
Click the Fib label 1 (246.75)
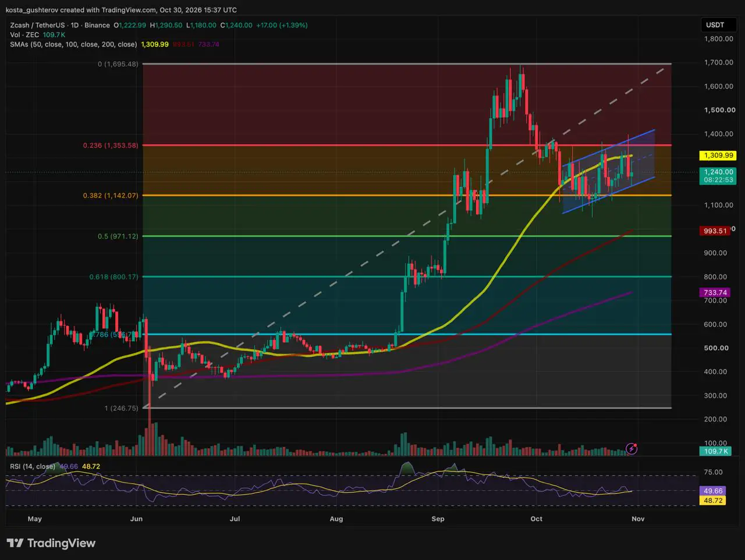(x=121, y=409)
